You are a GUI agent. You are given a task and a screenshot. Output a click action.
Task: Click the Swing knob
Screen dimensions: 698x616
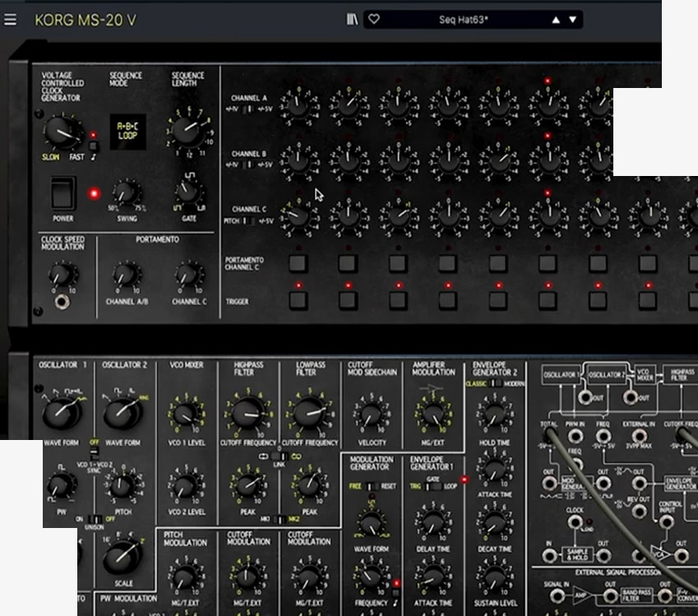click(x=127, y=192)
